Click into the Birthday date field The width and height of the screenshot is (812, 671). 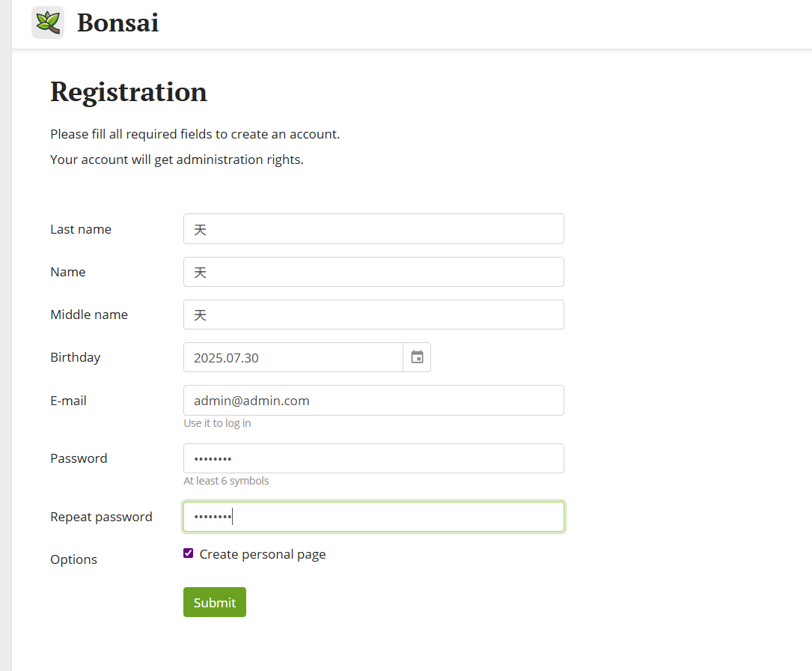tap(293, 357)
